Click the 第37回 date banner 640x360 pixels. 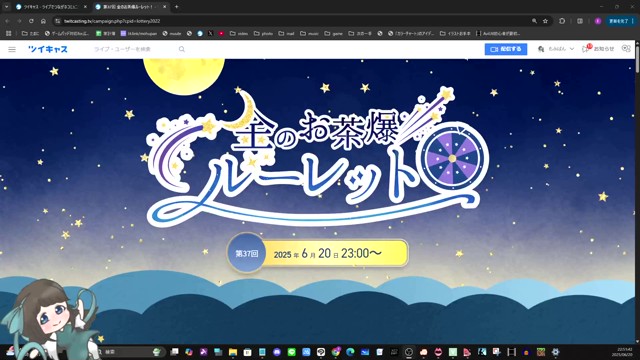point(318,253)
